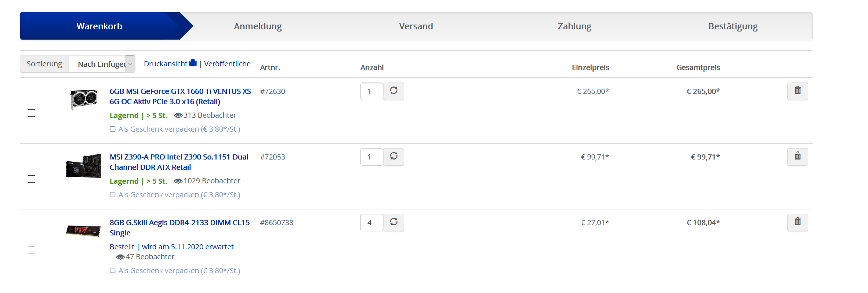Refresh quantity for GTX 1660 Ti
The height and width of the screenshot is (293, 868).
pyautogui.click(x=393, y=91)
